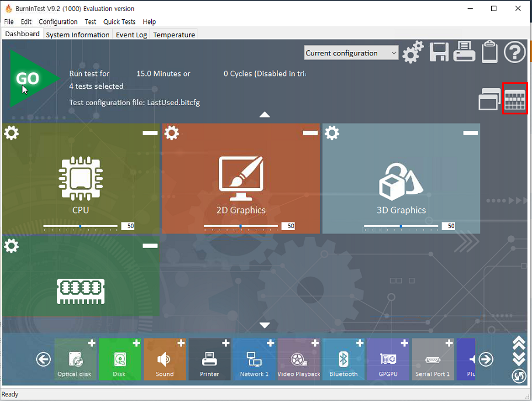Viewport: 532px width, 401px height.
Task: Select the 2D Graphics tile icon
Action: pos(241,178)
